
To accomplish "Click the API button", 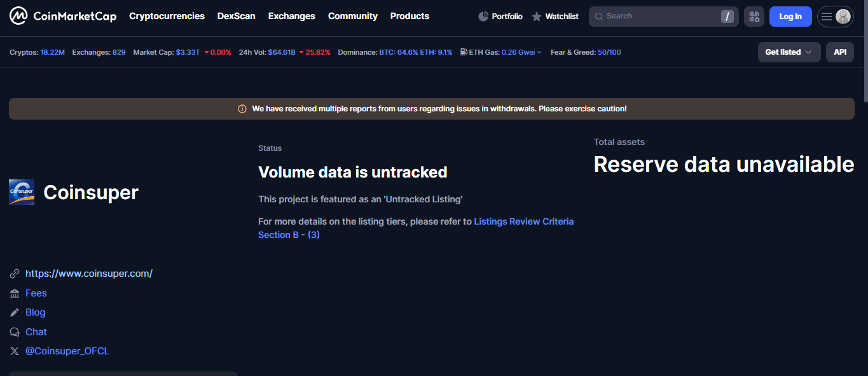I will point(840,52).
